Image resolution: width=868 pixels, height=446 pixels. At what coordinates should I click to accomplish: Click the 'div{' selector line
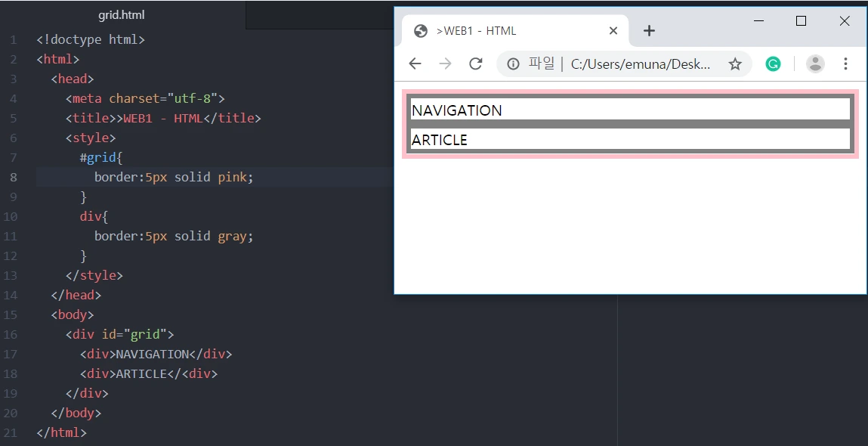click(x=94, y=216)
